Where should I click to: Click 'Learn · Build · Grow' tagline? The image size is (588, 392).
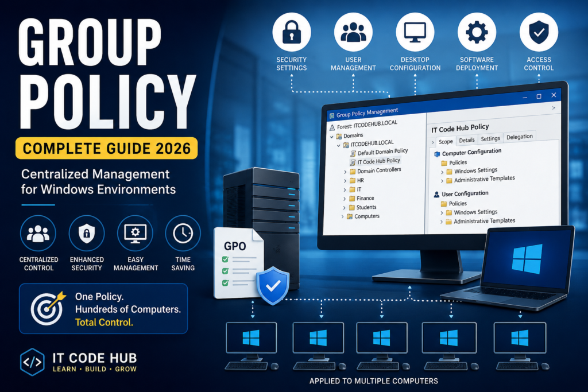[95, 369]
